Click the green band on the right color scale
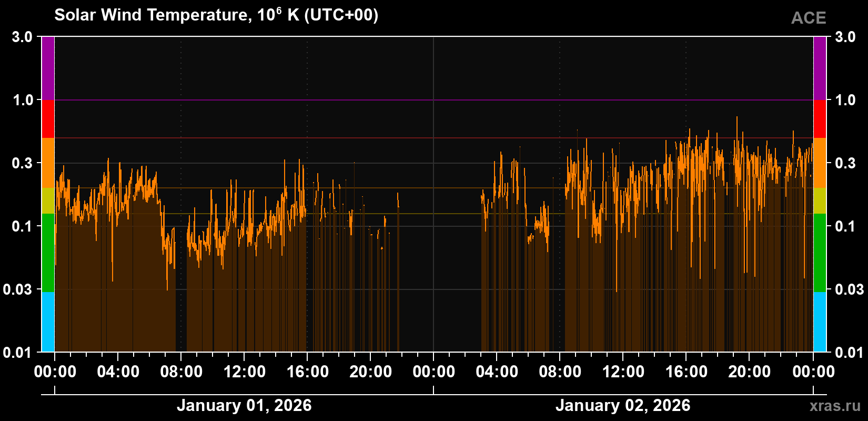This screenshot has height=421, width=868. click(820, 253)
